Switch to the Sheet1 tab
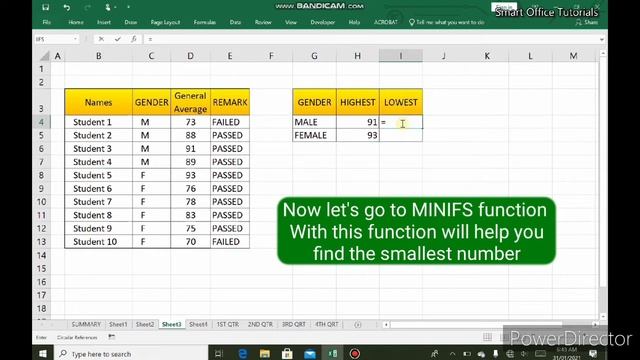Viewport: 640px width, 360px height. 118,324
